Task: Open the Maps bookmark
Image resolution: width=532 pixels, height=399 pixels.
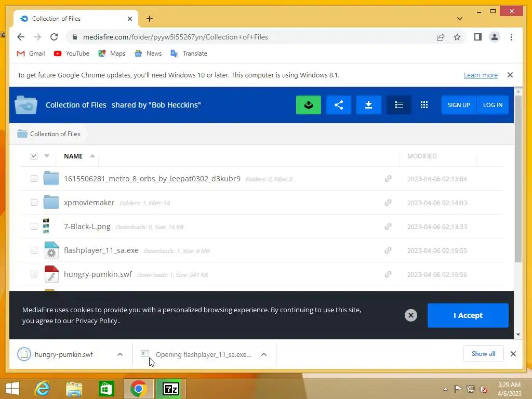Action: pyautogui.click(x=112, y=54)
